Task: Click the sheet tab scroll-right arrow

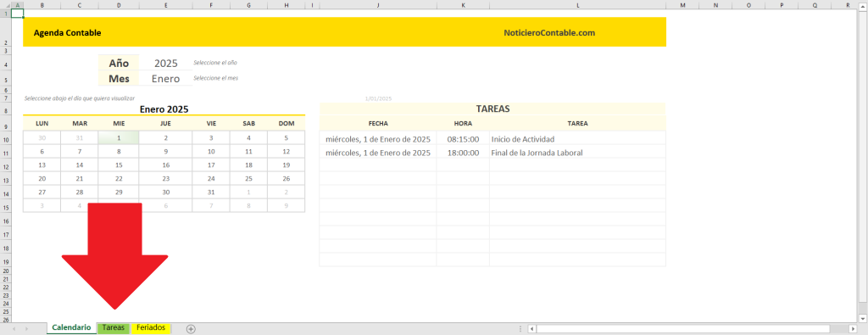Action: pos(26,329)
